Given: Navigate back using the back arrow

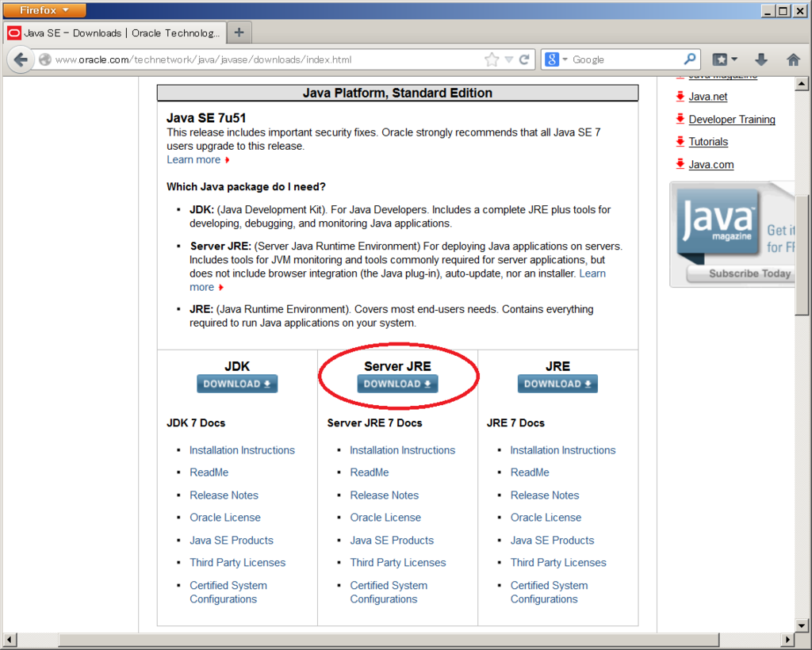Looking at the screenshot, I should pyautogui.click(x=21, y=59).
